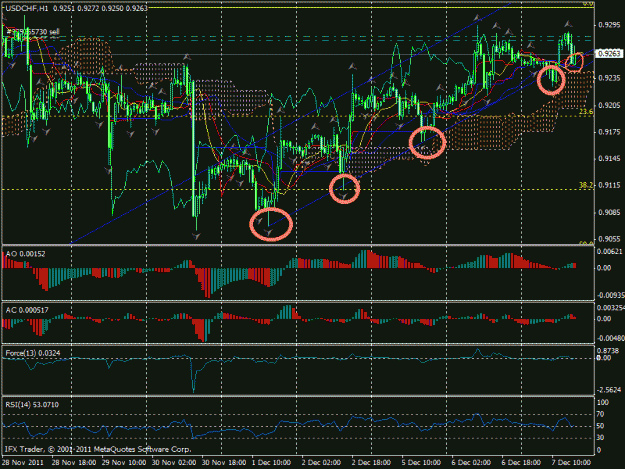Click AC scale minimum -0.00480

click(610, 338)
